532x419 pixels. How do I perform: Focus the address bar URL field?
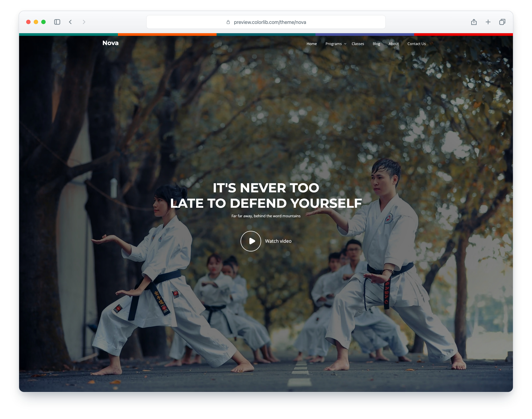tap(266, 22)
